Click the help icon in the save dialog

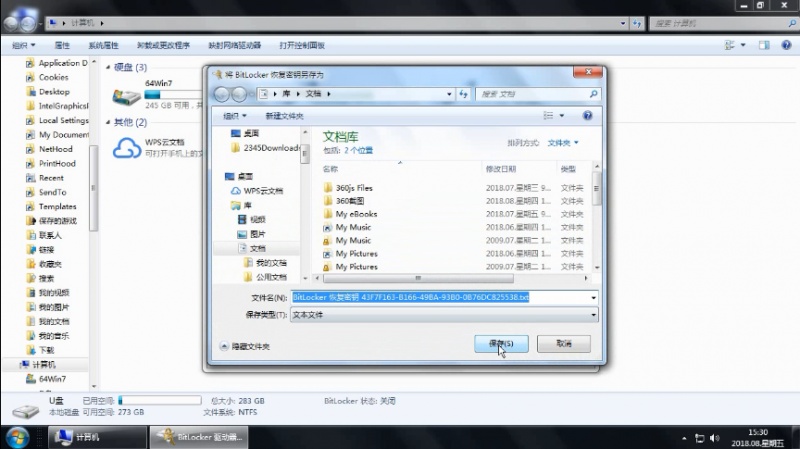587,116
